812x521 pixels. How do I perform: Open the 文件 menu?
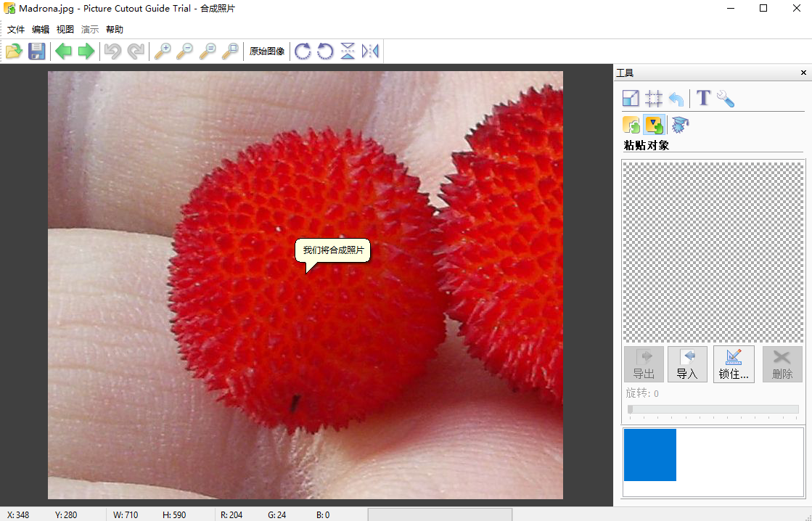tap(16, 30)
